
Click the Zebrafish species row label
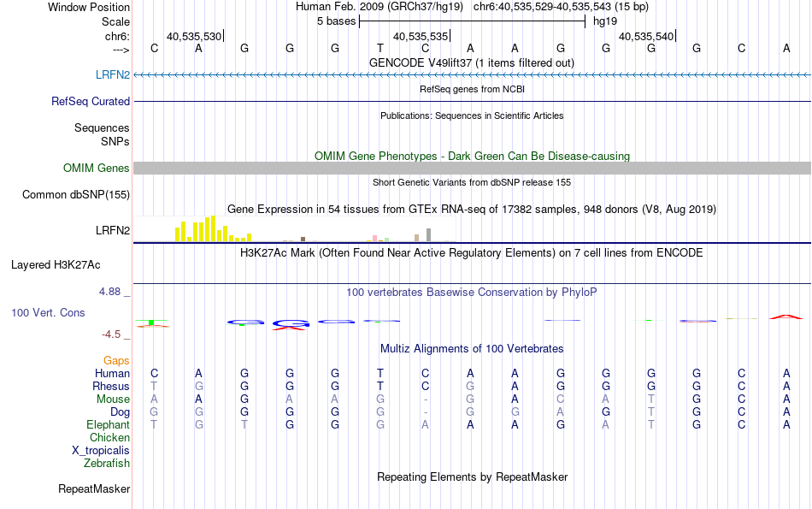(107, 463)
